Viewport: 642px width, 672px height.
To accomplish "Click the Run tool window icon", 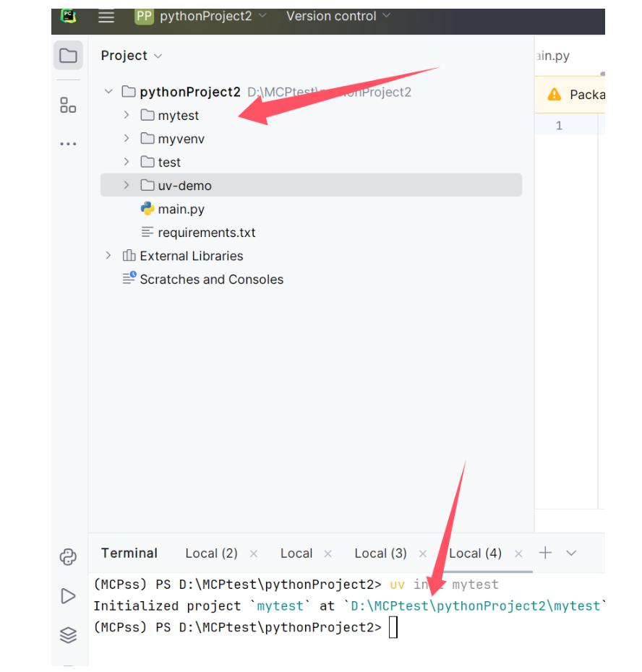I will (x=67, y=596).
